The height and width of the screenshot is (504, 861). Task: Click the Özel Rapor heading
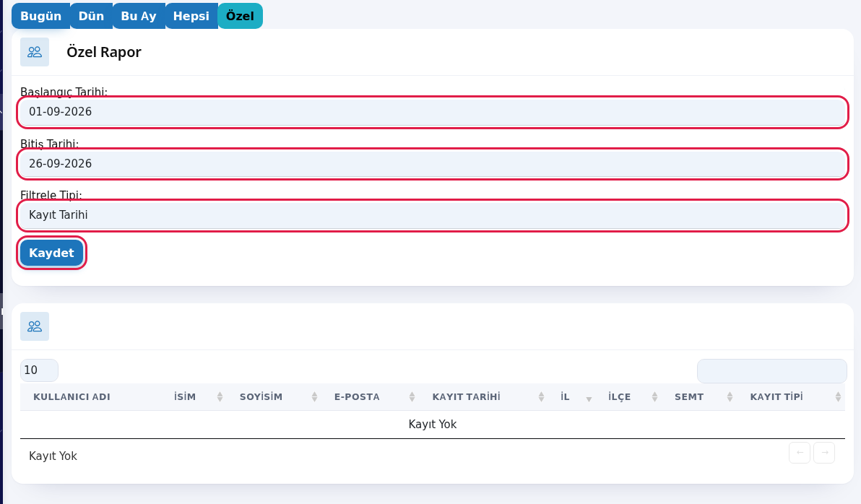click(104, 52)
